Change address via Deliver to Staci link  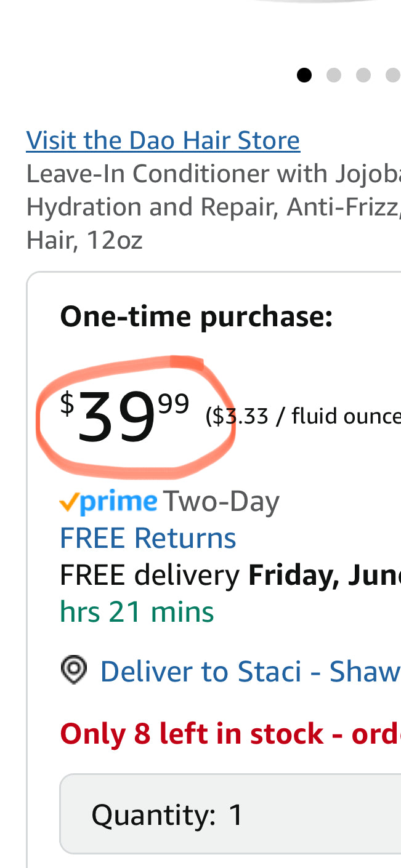(250, 671)
